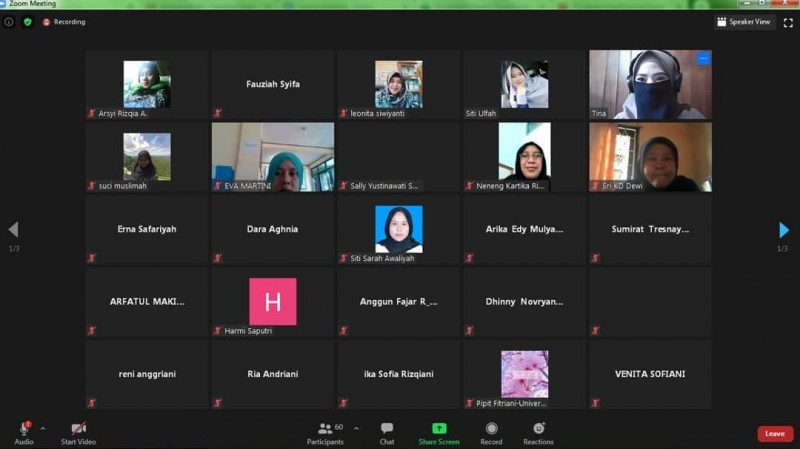This screenshot has width=800, height=449.
Task: Open Reactions menu
Action: coord(538,433)
